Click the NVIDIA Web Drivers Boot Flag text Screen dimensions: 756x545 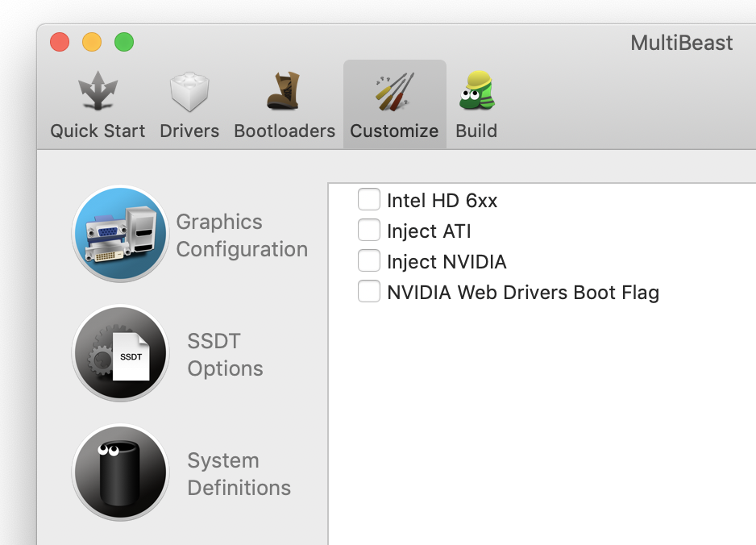[523, 293]
